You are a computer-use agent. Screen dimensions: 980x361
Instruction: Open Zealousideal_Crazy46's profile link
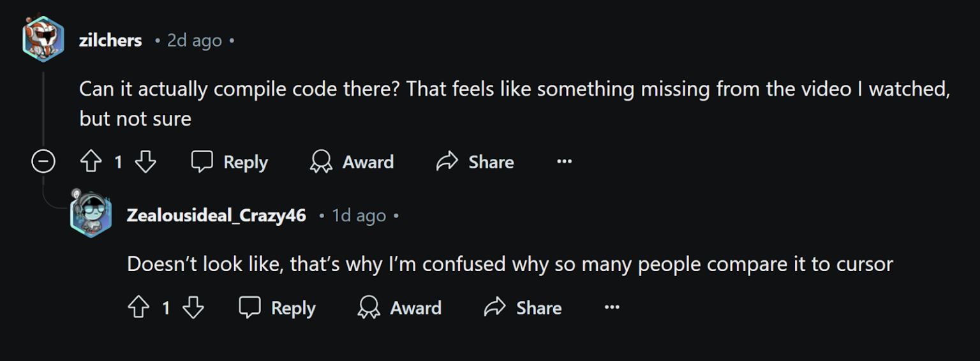click(216, 216)
